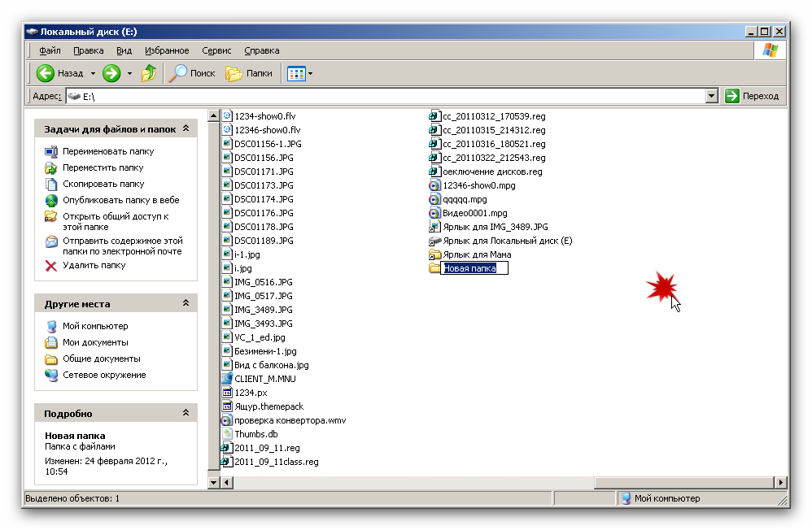
Task: Select the 1234-show0.flv file icon
Action: pos(227,116)
